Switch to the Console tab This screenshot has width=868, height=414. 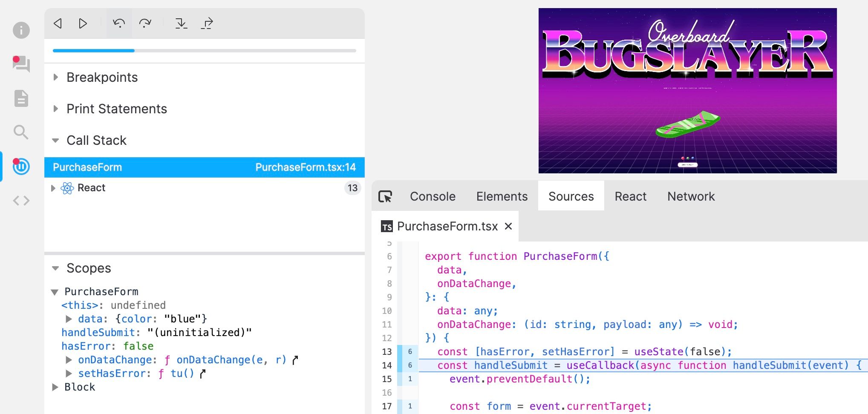click(433, 196)
